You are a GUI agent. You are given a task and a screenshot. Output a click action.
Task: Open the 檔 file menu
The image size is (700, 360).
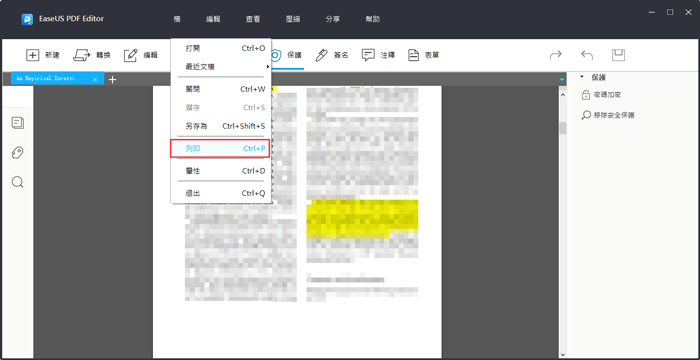[177, 19]
